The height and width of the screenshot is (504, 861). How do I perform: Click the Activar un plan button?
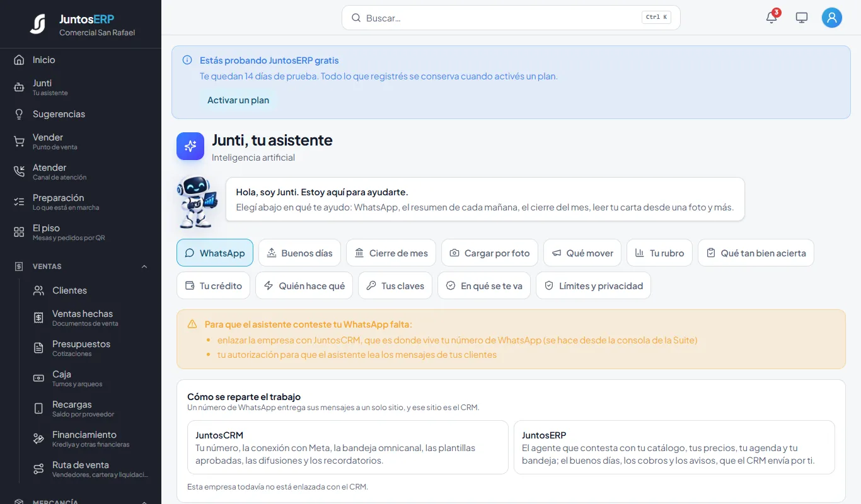pos(238,100)
